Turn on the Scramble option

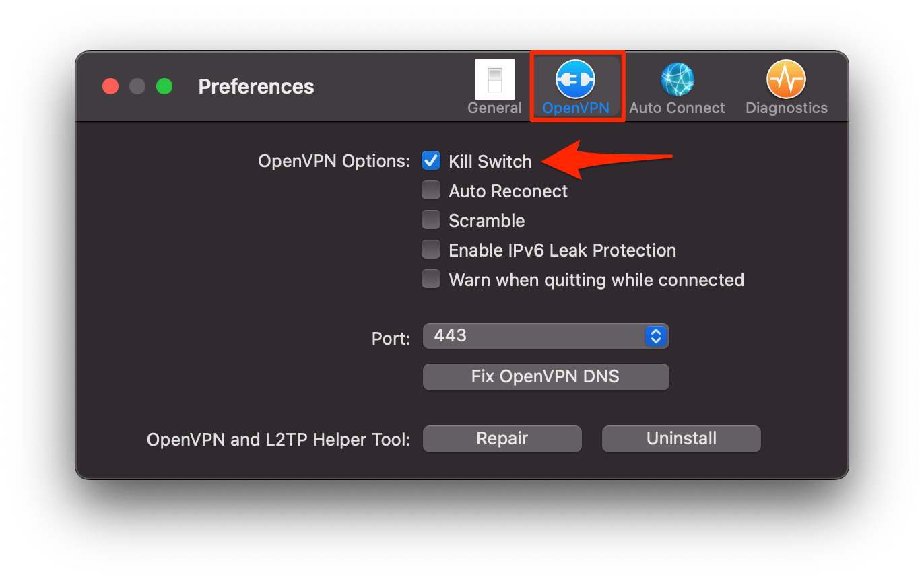tap(431, 220)
